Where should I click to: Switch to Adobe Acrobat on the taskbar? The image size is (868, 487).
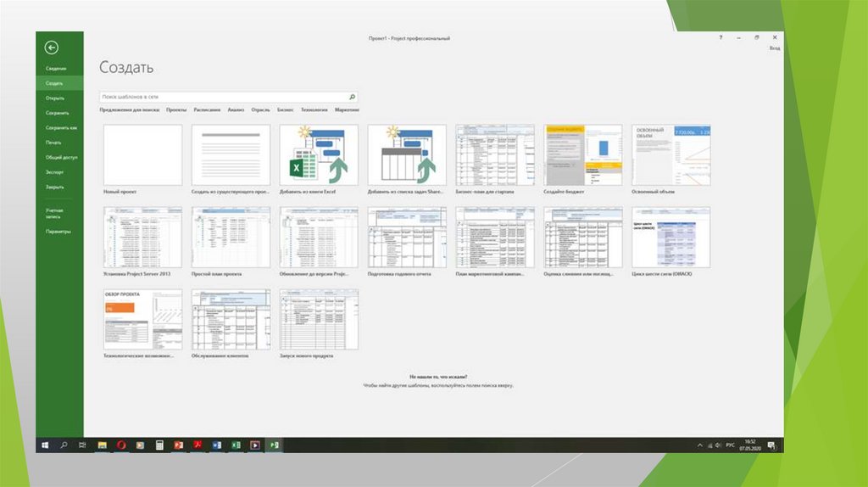tap(198, 445)
